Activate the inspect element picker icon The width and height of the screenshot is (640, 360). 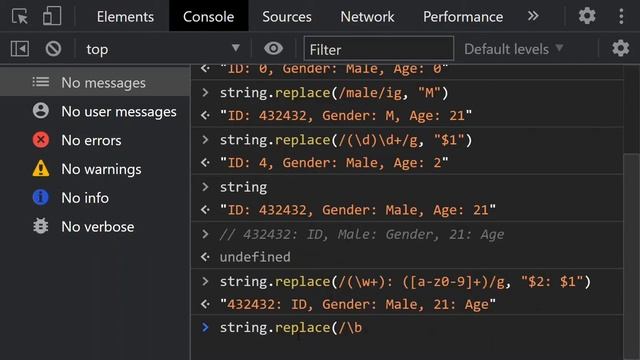click(x=20, y=16)
